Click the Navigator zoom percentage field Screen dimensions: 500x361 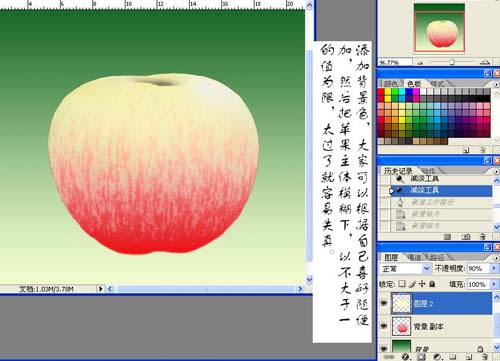[x=395, y=62]
